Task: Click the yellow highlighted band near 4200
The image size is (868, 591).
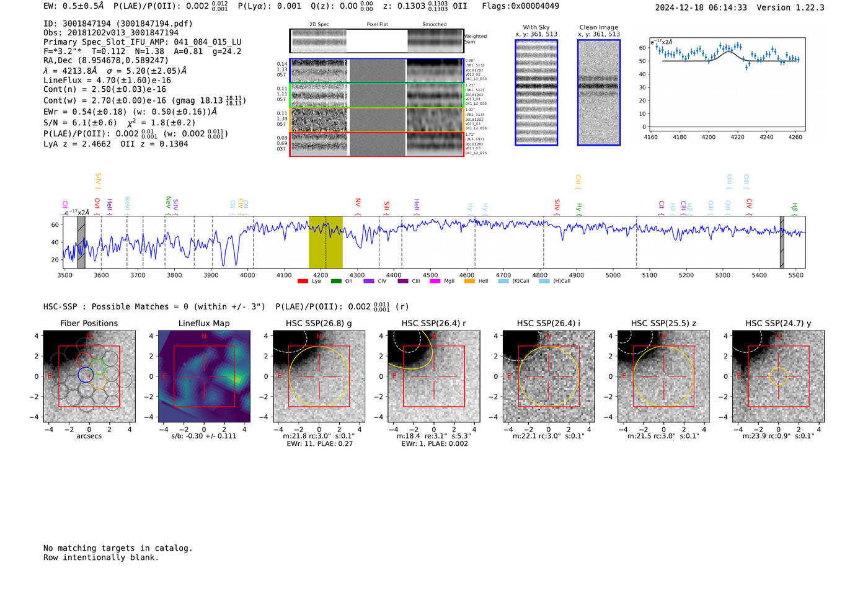Action: coord(325,242)
